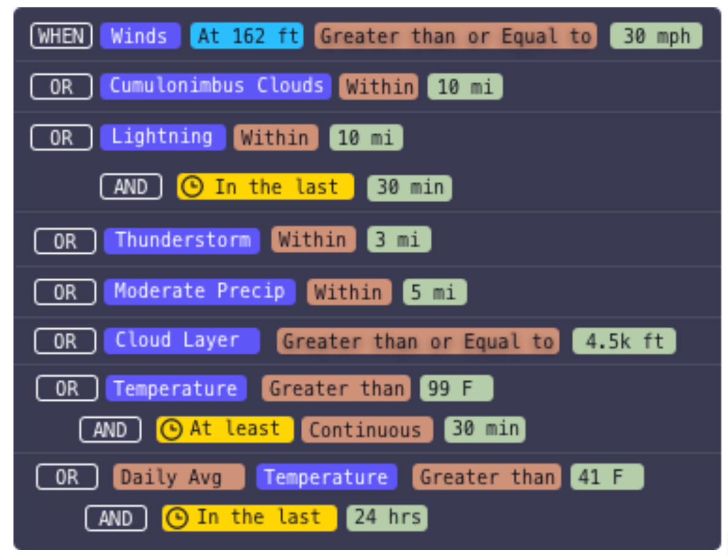
Task: Edit the 3 mi Thunderstorm distance
Action: tap(399, 240)
